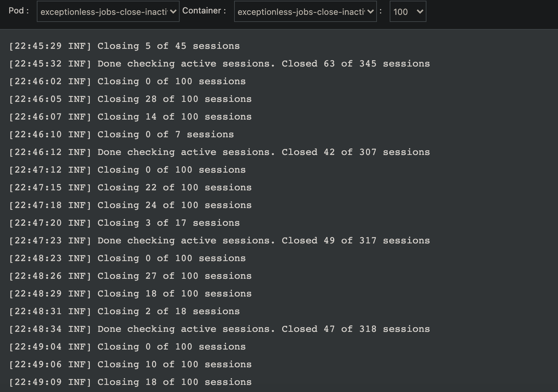
Task: Click the 22:47:23 Closed 49 log line
Action: (x=219, y=240)
